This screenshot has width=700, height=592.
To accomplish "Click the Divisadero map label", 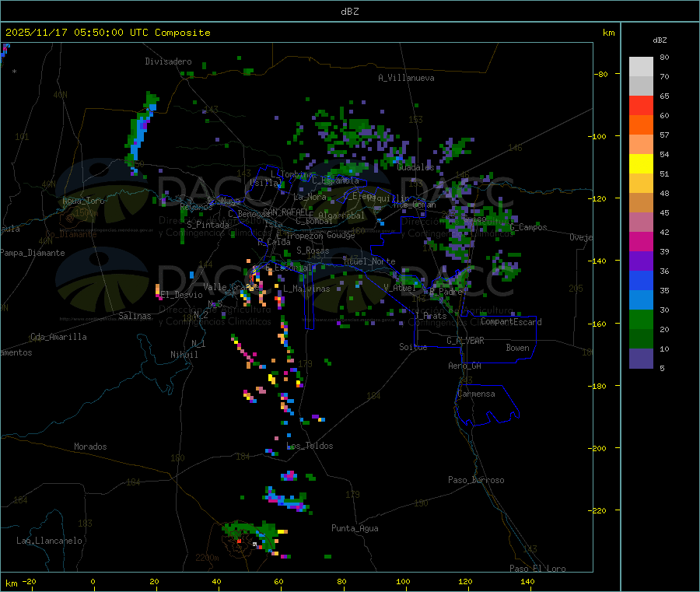I will click(x=168, y=61).
